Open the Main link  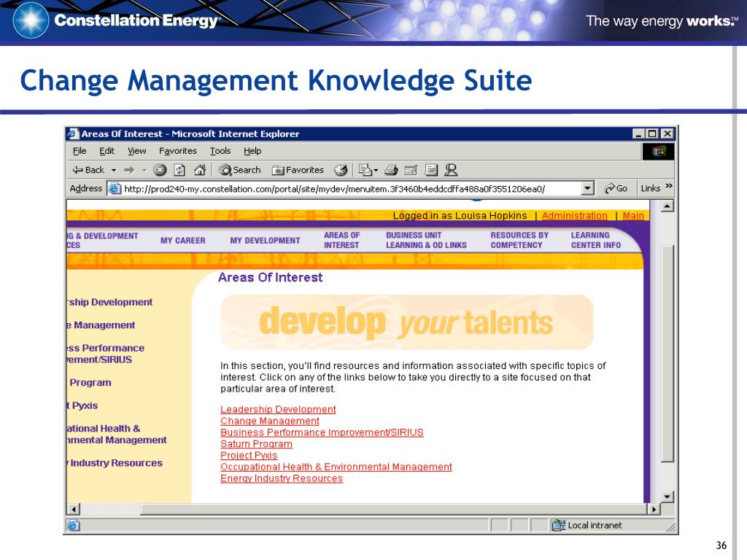pos(633,216)
